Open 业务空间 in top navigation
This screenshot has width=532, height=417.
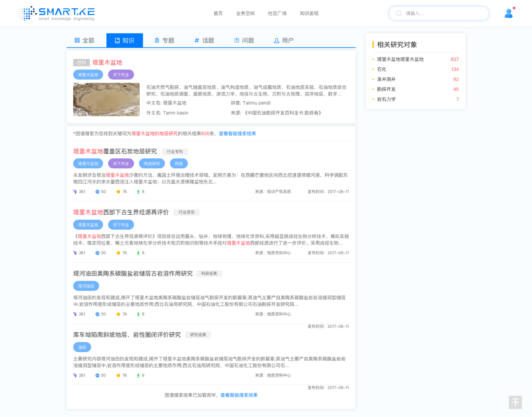coord(245,14)
